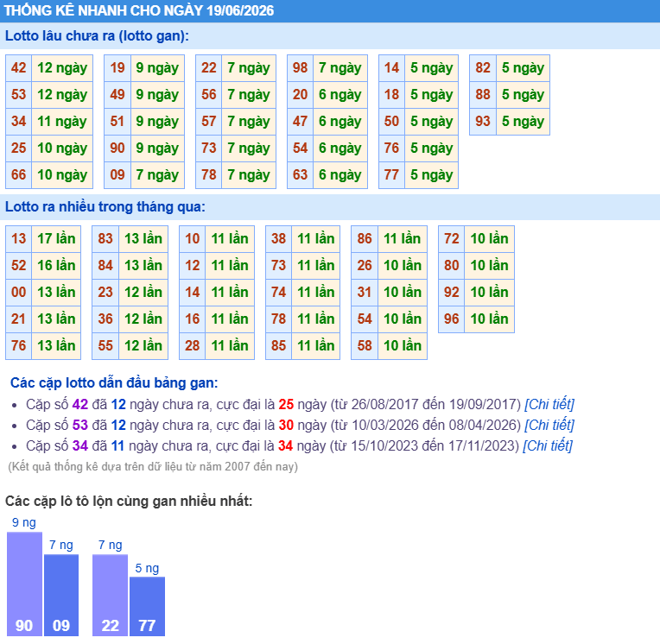Select frequent number 86 cell
The image size is (660, 644).
point(365,238)
